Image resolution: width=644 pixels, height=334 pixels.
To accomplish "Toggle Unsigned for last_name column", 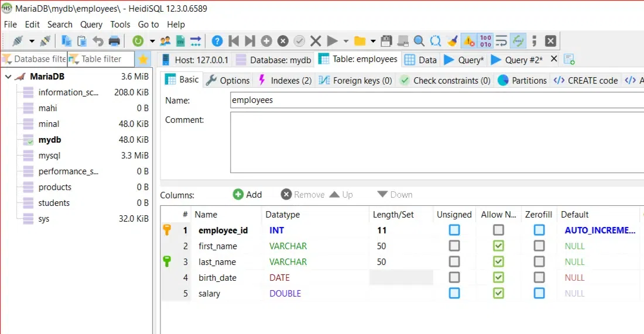I will click(454, 261).
